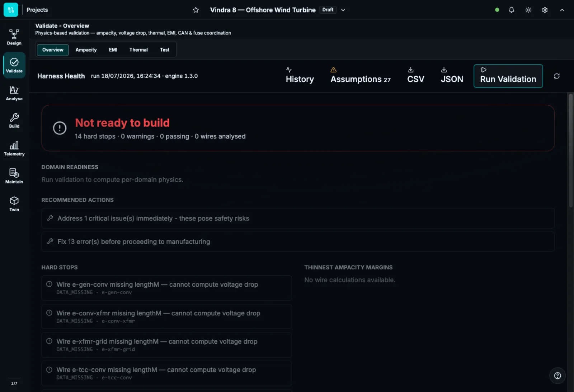Star the Vindra 8 project as favorite
The height and width of the screenshot is (392, 574).
click(x=196, y=10)
